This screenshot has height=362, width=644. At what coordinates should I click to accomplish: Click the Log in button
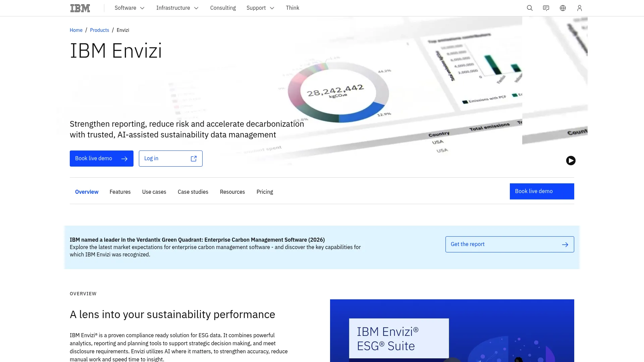pos(171,159)
